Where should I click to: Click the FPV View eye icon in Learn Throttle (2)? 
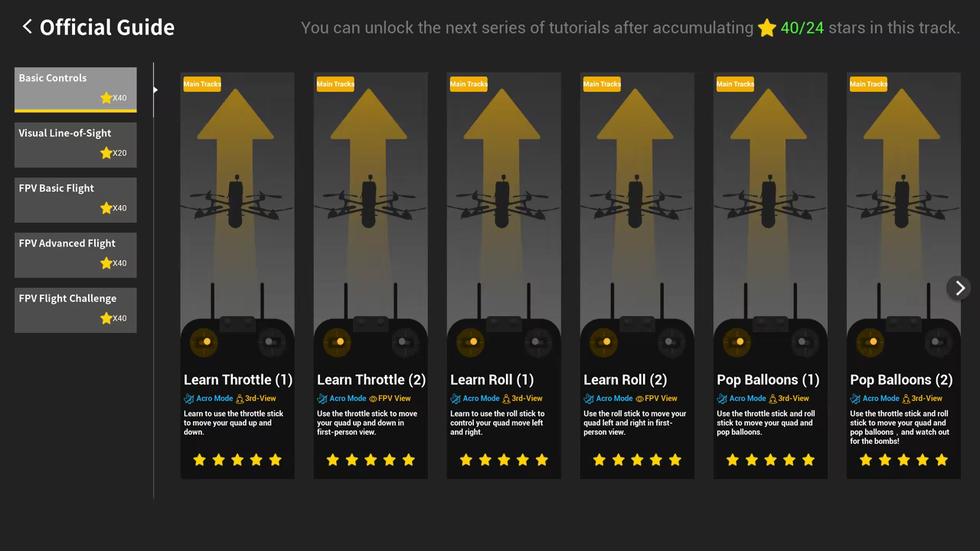tap(374, 399)
